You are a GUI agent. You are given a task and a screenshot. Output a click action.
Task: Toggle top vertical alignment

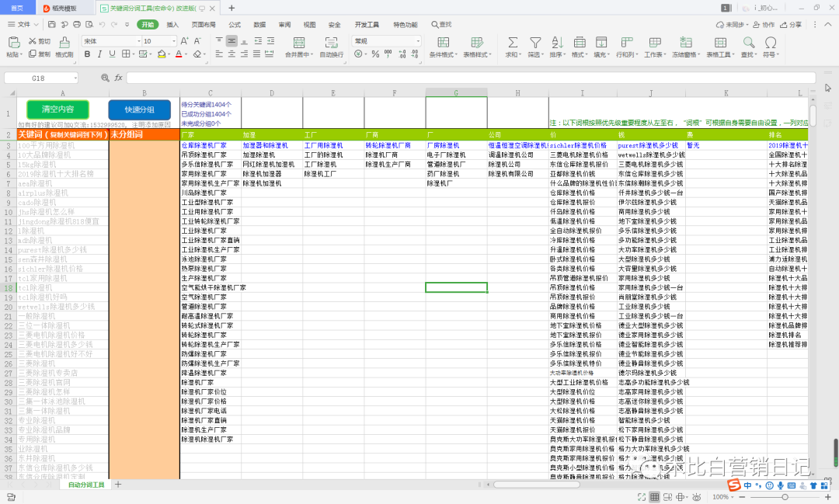219,41
